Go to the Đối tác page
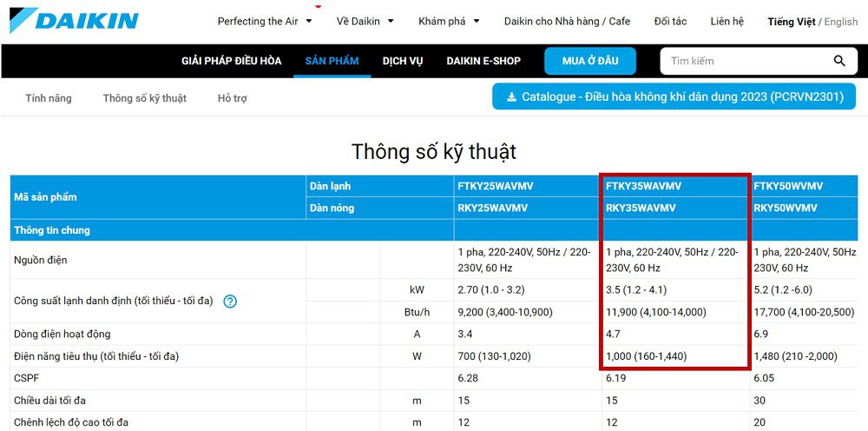 click(x=670, y=22)
